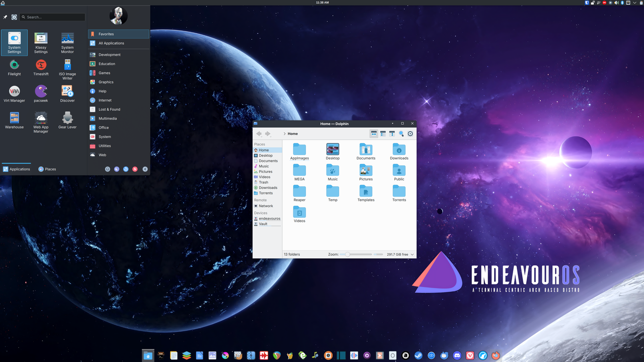Select Trash in Places sidebar
This screenshot has width=644, height=362.
click(267, 182)
